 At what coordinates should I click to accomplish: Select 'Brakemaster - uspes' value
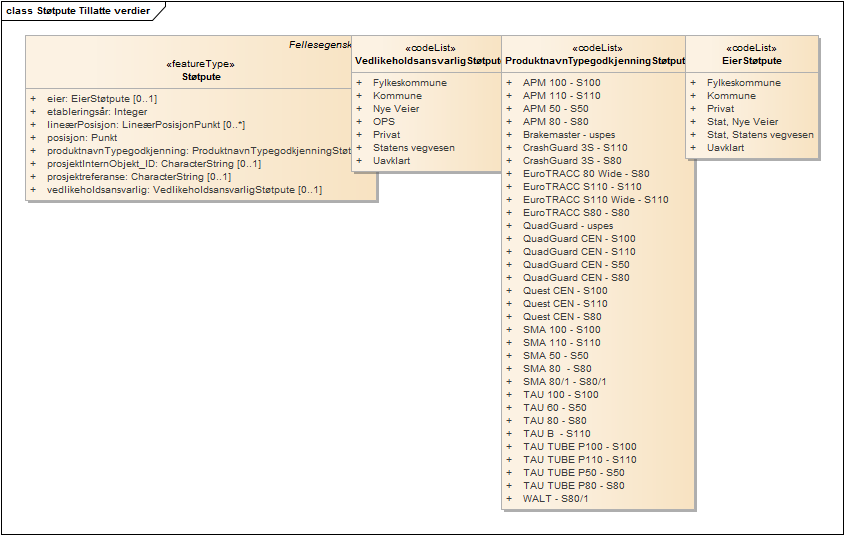coord(568,135)
